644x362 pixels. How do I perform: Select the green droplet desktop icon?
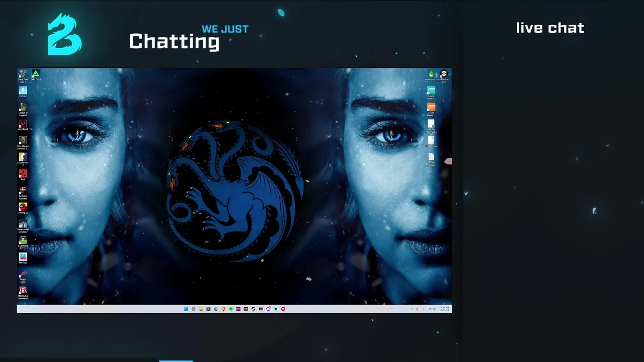pyautogui.click(x=431, y=75)
